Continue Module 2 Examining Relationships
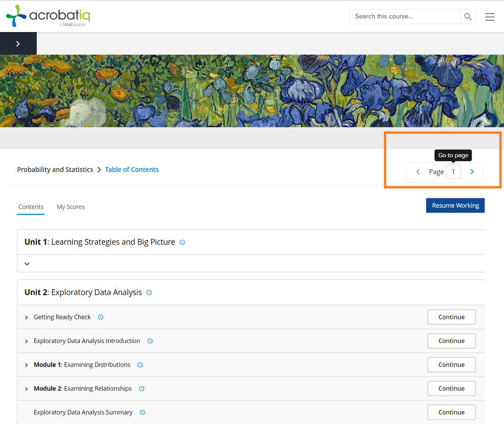The image size is (504, 424). pyautogui.click(x=451, y=388)
